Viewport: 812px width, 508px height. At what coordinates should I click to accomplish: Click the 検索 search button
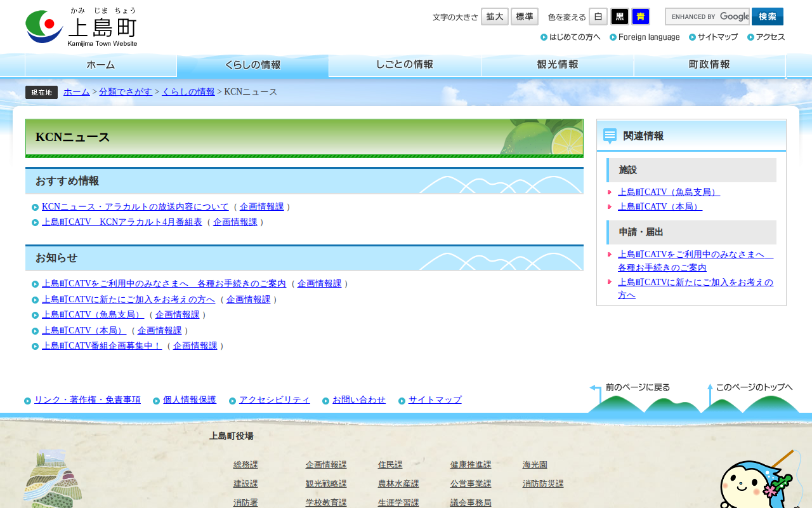pyautogui.click(x=768, y=17)
